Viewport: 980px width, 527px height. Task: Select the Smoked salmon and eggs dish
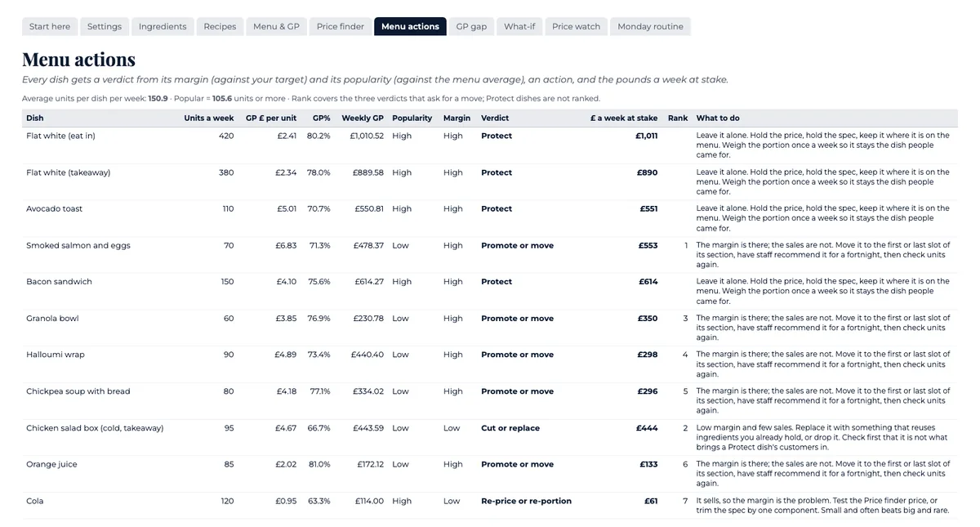78,245
